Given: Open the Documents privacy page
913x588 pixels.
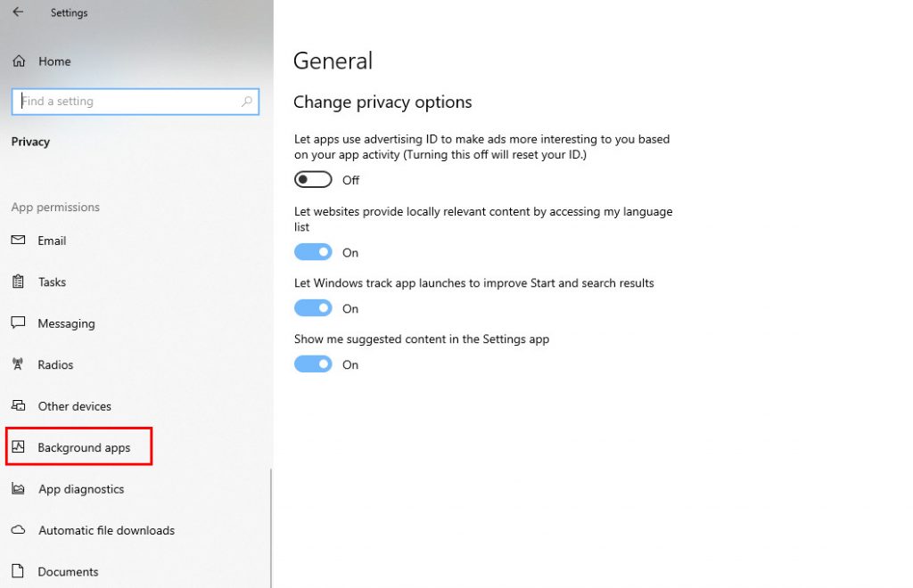Looking at the screenshot, I should 68,572.
